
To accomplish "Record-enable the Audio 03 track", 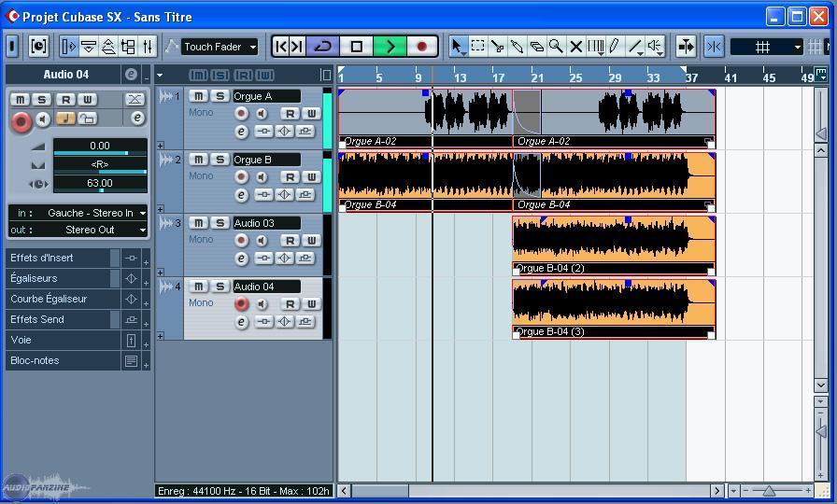I will (x=241, y=240).
